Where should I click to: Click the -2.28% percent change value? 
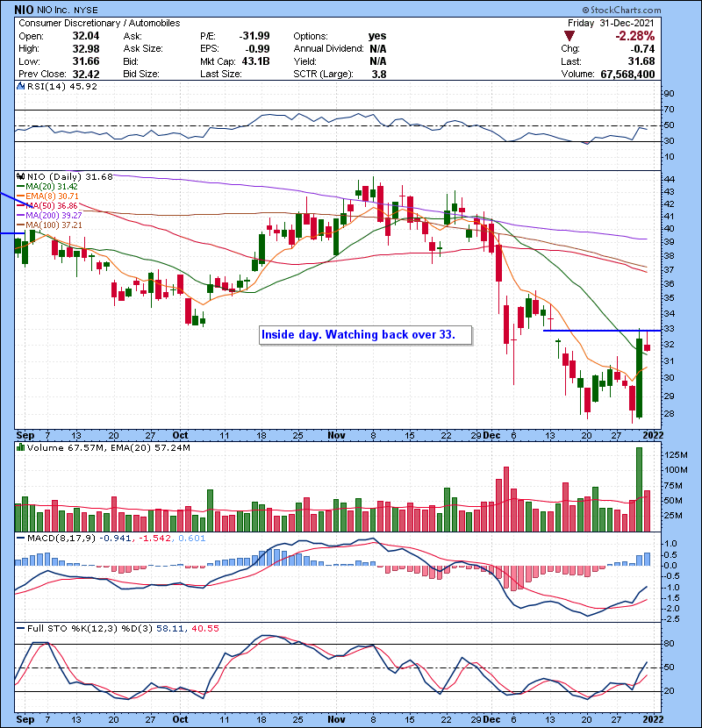pyautogui.click(x=634, y=36)
